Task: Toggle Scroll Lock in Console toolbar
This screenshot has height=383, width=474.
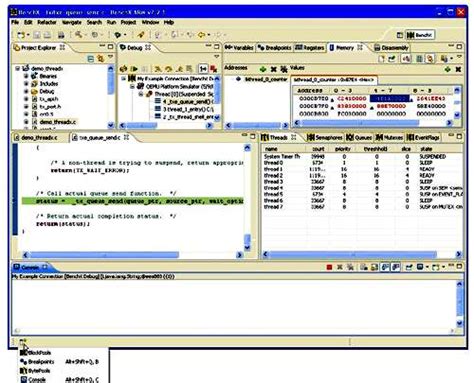Action: click(x=374, y=267)
